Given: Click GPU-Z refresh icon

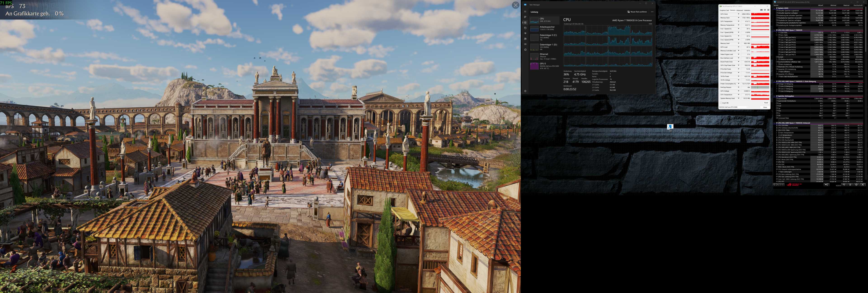Looking at the screenshot, I should tap(765, 10).
